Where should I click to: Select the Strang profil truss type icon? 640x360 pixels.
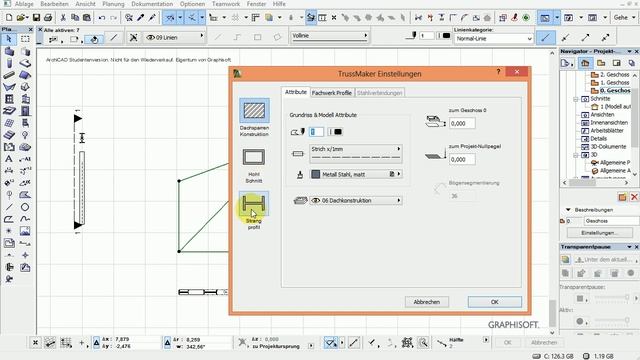[x=254, y=203]
